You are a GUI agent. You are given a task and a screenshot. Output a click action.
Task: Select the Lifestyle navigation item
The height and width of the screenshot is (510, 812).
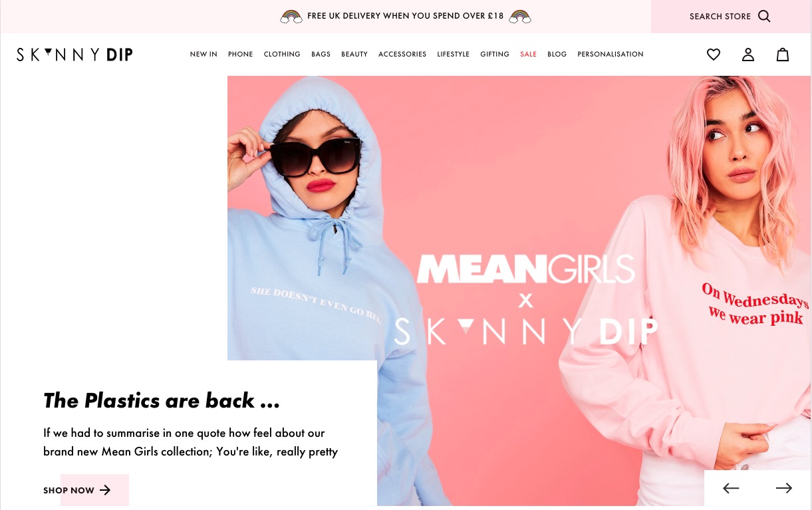[x=454, y=55]
